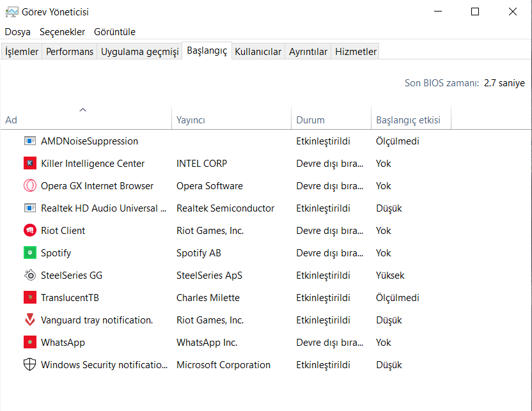Select the Riot Client icon
532x411 pixels.
point(30,231)
